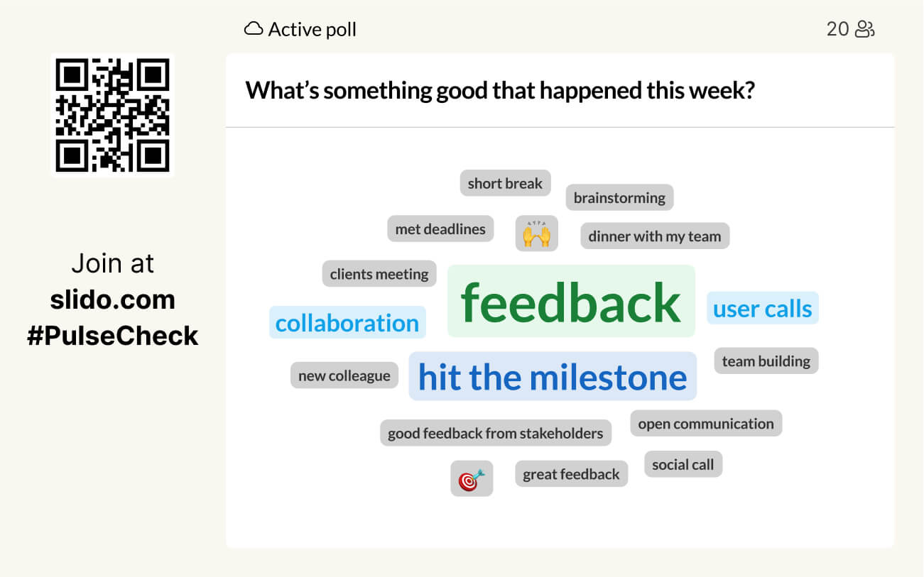Click the QR code image
This screenshot has width=924, height=577.
[112, 116]
